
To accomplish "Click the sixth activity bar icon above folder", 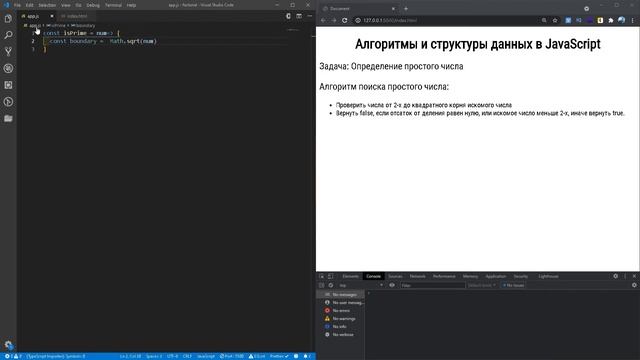I will pos(8,102).
